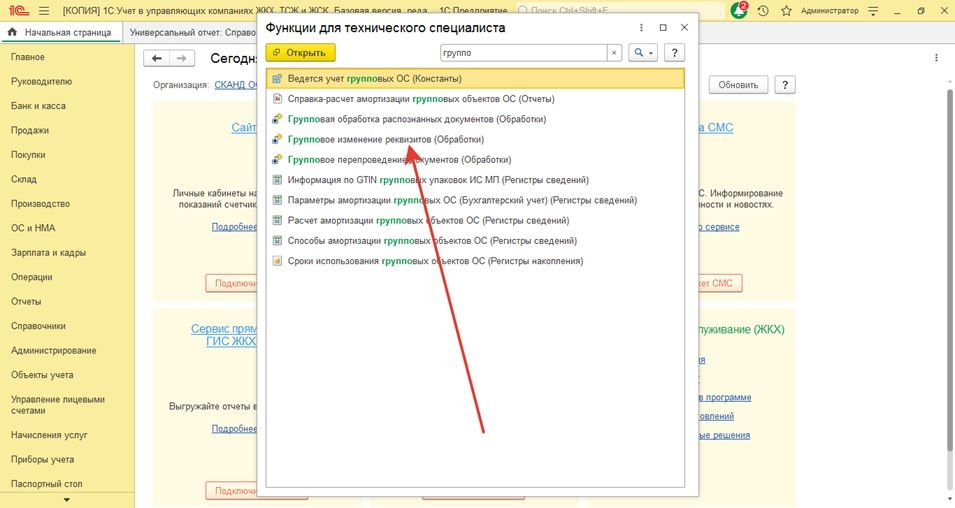Image resolution: width=955 pixels, height=508 pixels.
Task: Click icon of Информация по GTIN row
Action: tap(277, 180)
